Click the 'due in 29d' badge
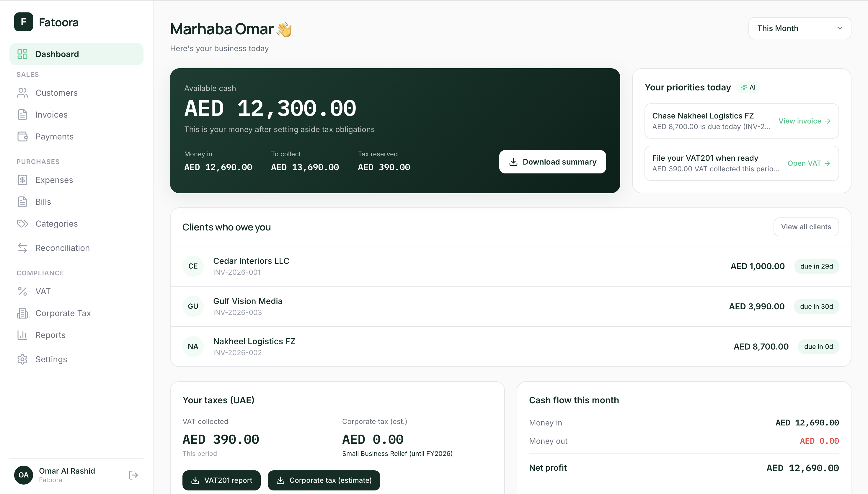Viewport: 868px width, 494px height. click(817, 266)
